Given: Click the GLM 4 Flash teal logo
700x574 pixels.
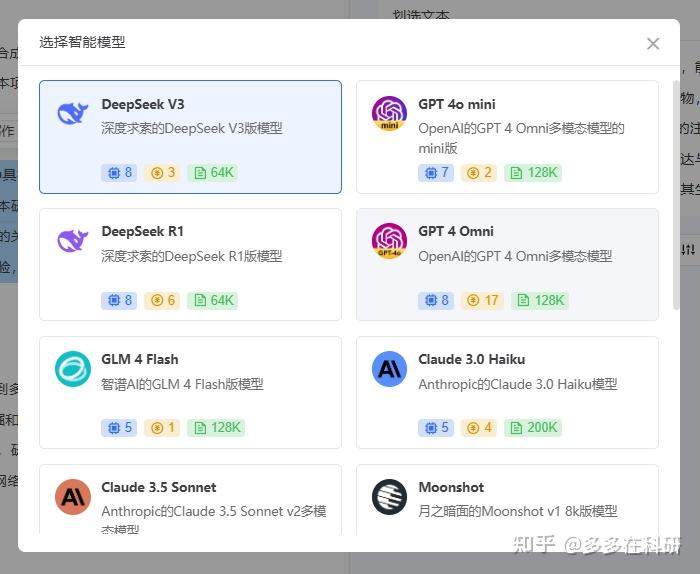Looking at the screenshot, I should (x=72, y=368).
